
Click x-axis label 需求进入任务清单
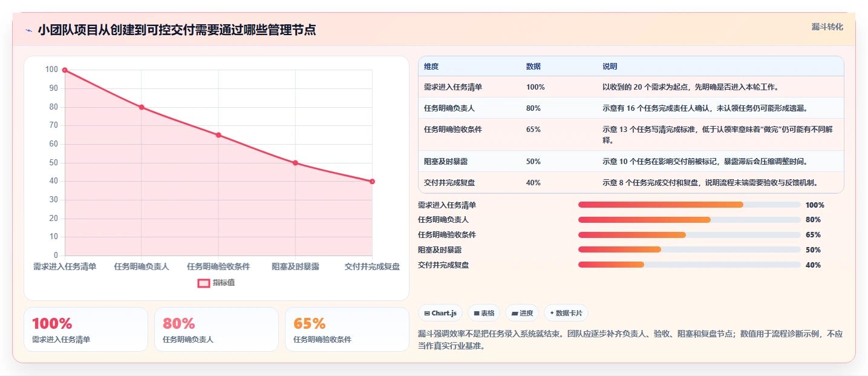(65, 266)
